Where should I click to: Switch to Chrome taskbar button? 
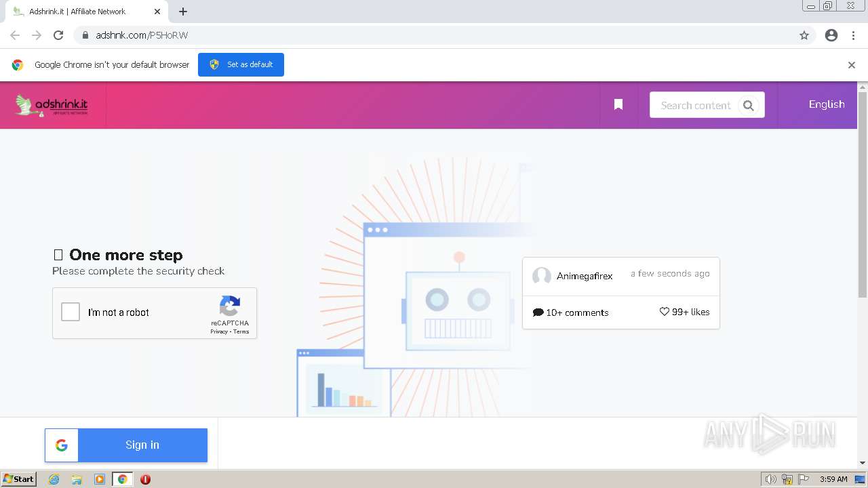pyautogui.click(x=122, y=479)
